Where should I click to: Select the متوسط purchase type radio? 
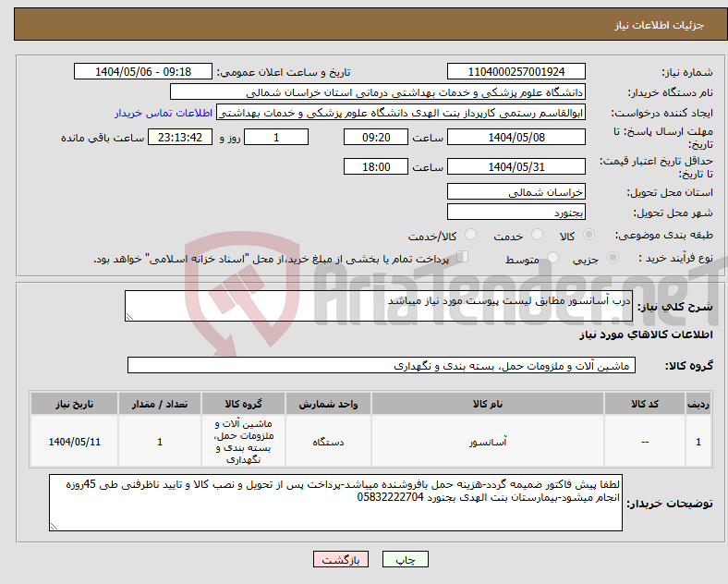[x=552, y=258]
